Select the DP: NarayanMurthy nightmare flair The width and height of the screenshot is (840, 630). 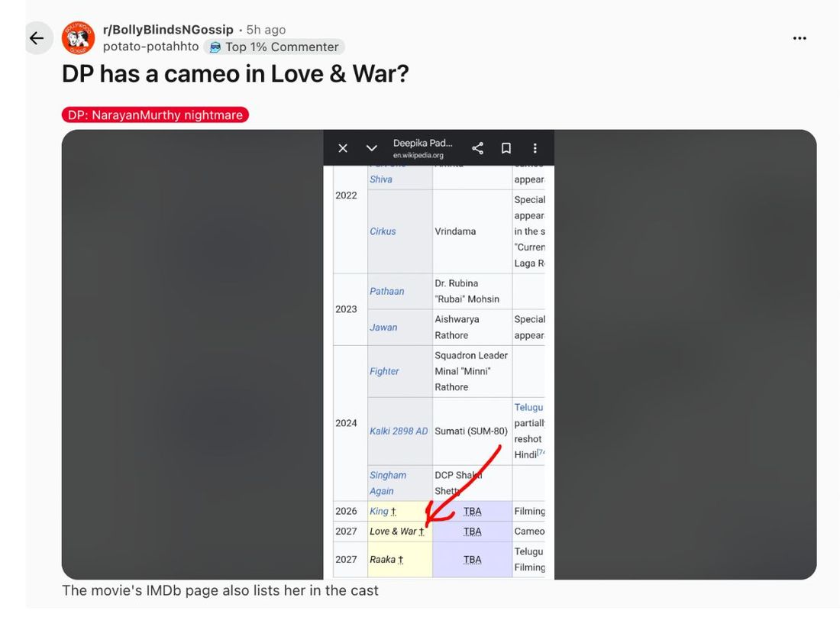[x=155, y=115]
